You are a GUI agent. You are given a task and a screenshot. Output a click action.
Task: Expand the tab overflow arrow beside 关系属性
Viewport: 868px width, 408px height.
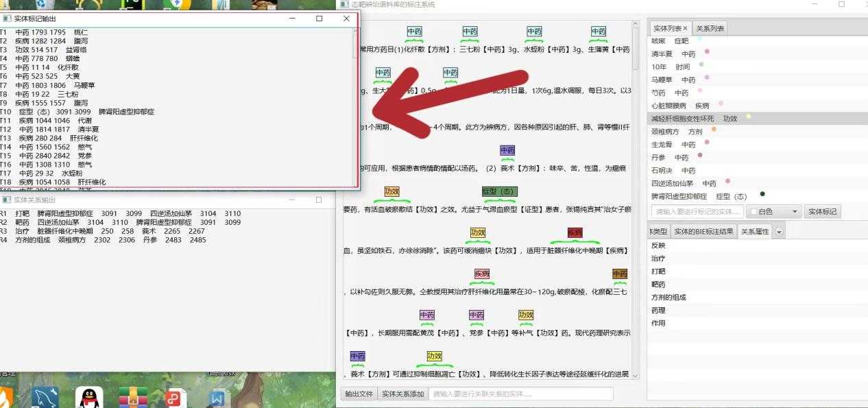[779, 232]
